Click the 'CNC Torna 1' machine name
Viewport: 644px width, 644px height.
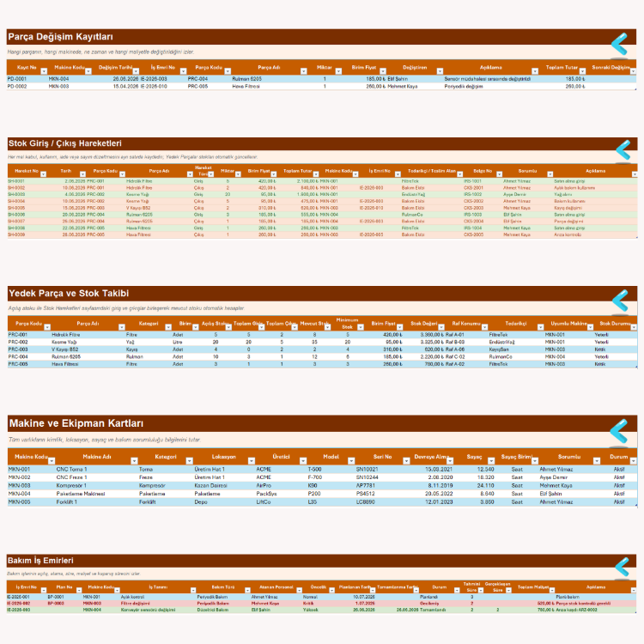[x=71, y=469]
